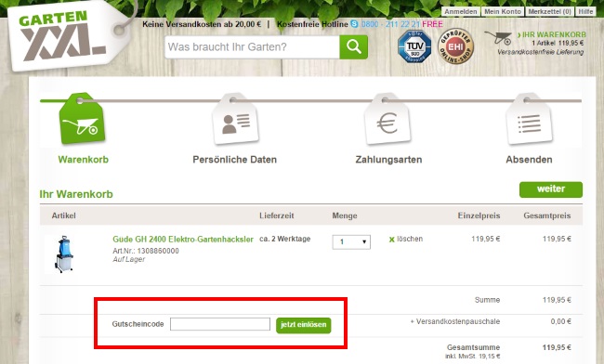Image resolution: width=604 pixels, height=364 pixels.
Task: Open Hilfe page
Action: (585, 11)
